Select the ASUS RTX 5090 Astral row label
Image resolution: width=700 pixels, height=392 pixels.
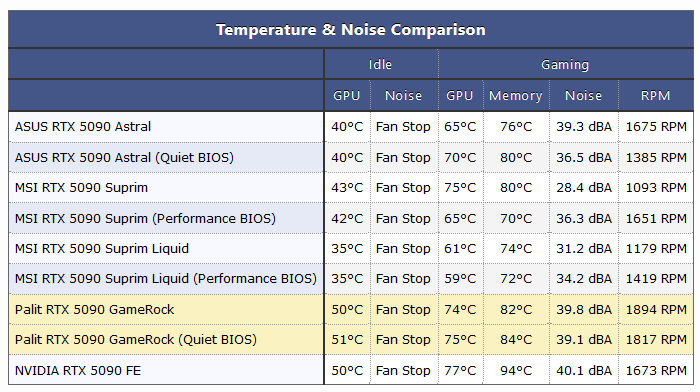pyautogui.click(x=83, y=127)
